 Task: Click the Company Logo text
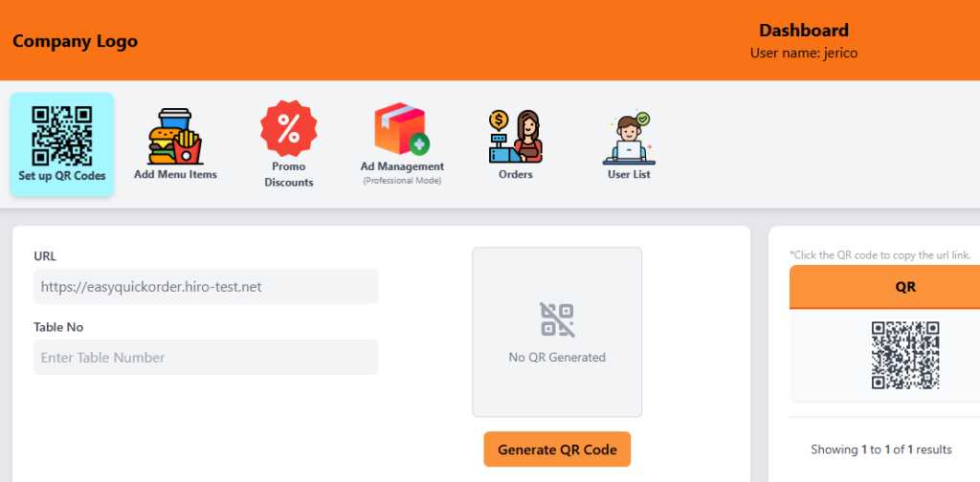75,41
